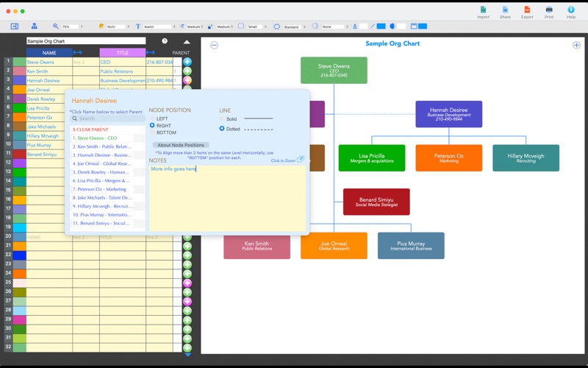The image size is (588, 368).
Task: Open the Help info icon
Action: pyautogui.click(x=571, y=10)
